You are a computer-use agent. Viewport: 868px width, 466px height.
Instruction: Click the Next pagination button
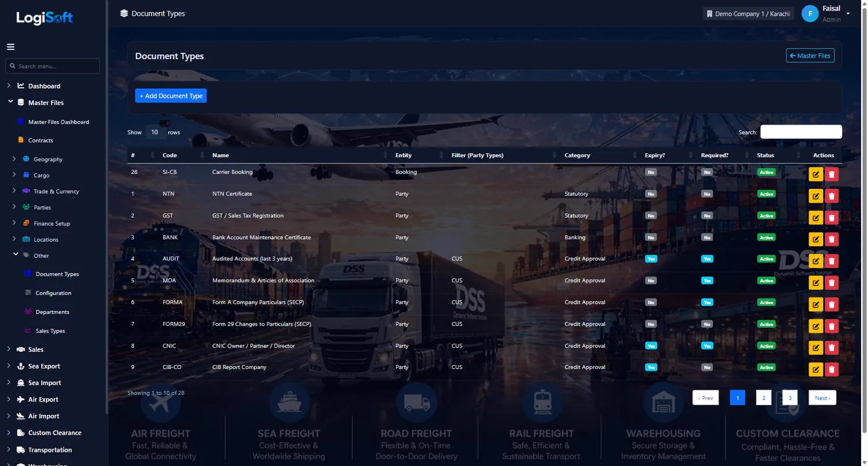pyautogui.click(x=823, y=398)
